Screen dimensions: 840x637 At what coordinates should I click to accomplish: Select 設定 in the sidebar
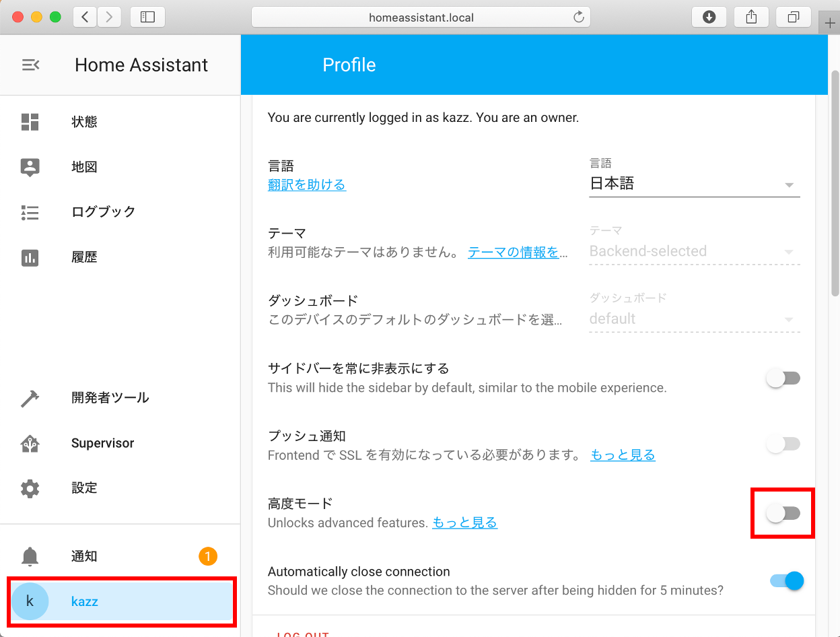120,488
